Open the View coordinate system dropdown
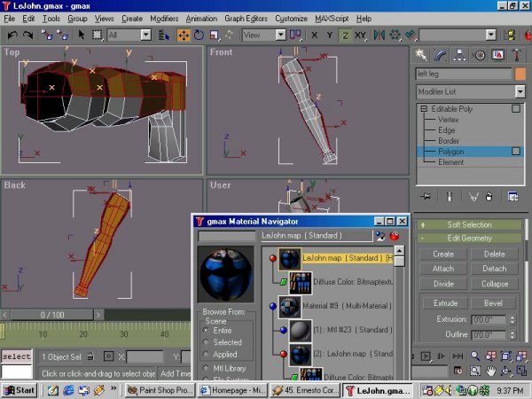Image resolution: width=532 pixels, height=399 pixels. click(280, 35)
